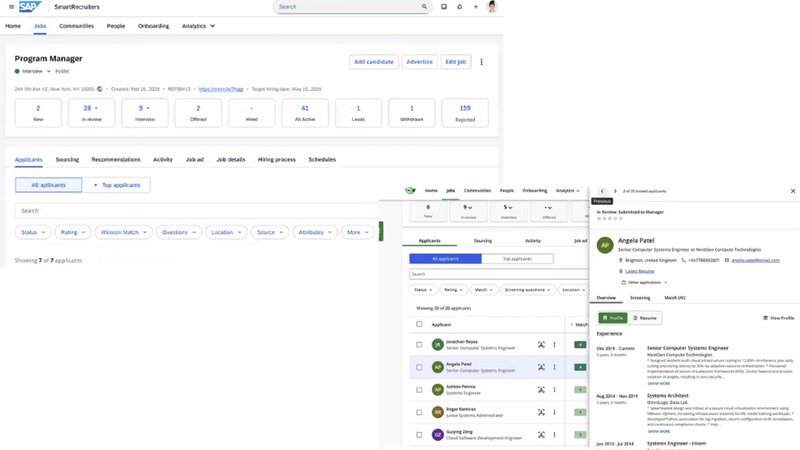This screenshot has width=800, height=450.
Task: Click the top header Search field
Action: pos(352,7)
